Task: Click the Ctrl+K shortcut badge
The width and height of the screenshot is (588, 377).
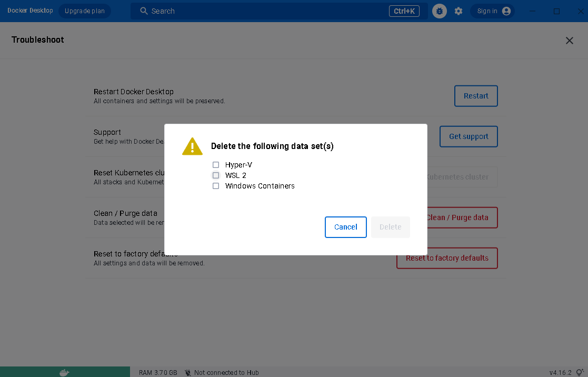Action: pyautogui.click(x=404, y=11)
